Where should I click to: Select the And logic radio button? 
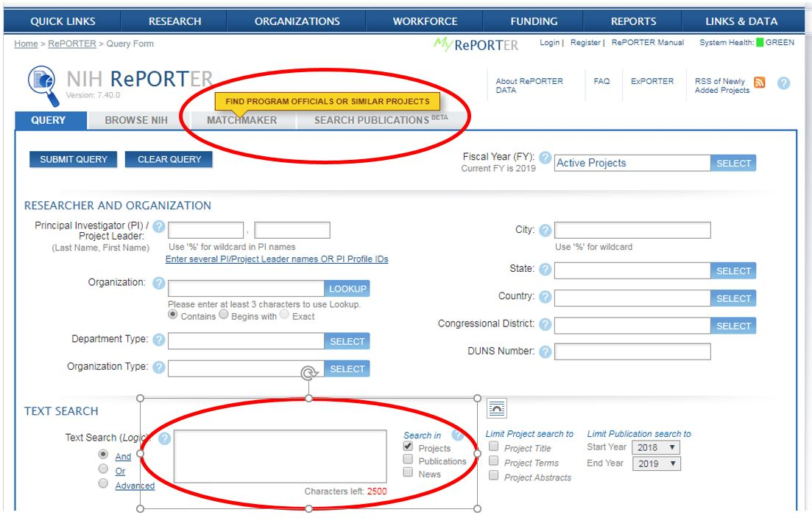(104, 454)
